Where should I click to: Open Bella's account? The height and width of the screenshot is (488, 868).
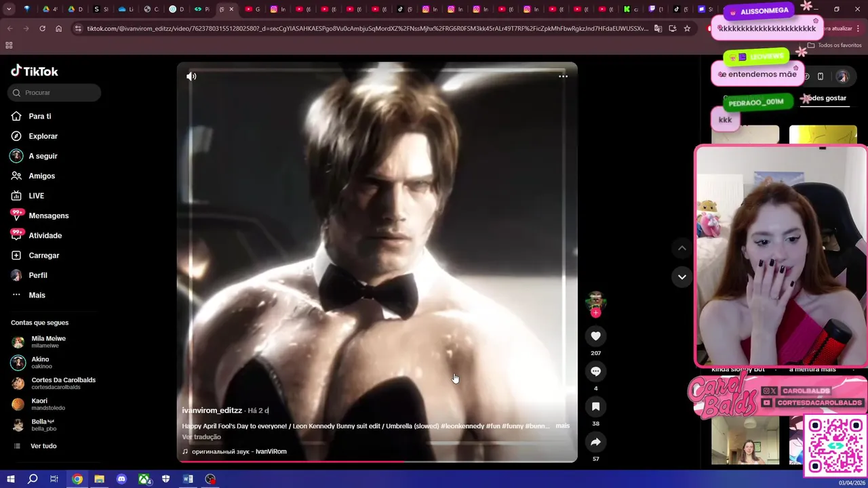coord(43,425)
